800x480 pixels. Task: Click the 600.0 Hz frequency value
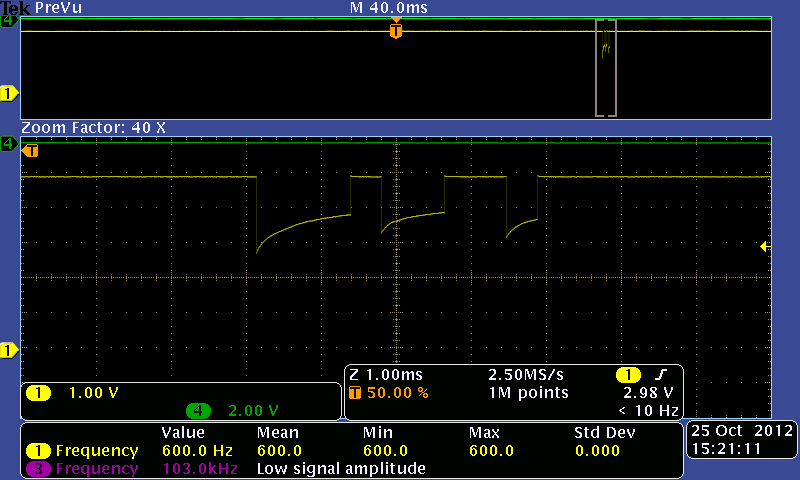point(197,451)
